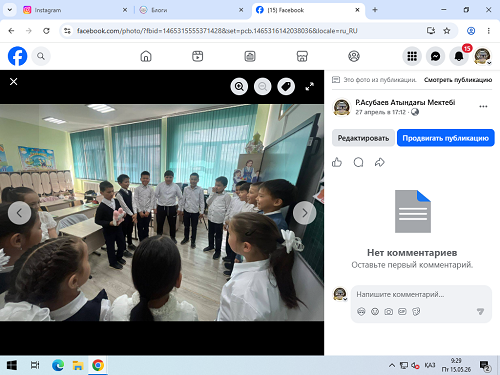Open Windows notification center icon
Image resolution: width=500 pixels, height=375 pixels.
pyautogui.click(x=485, y=366)
